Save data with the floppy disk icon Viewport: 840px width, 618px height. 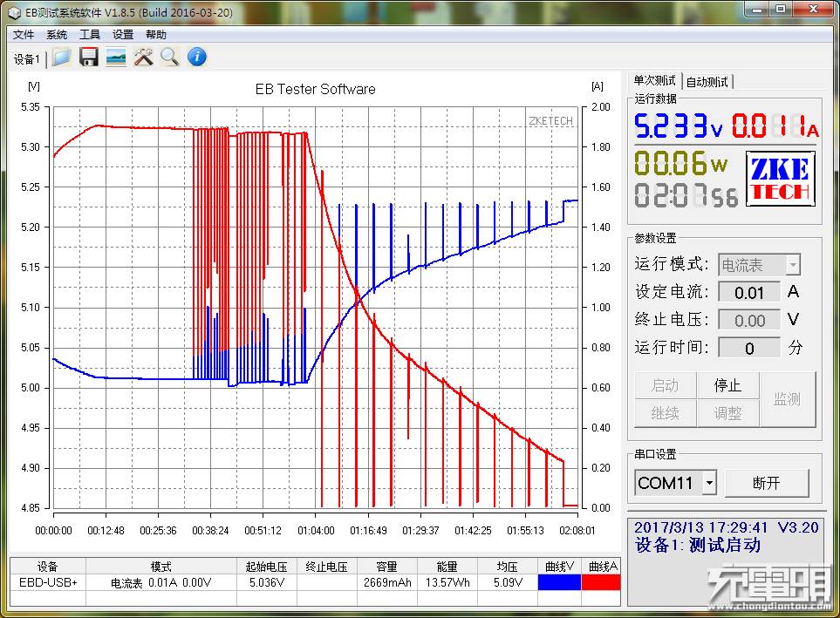[88, 57]
